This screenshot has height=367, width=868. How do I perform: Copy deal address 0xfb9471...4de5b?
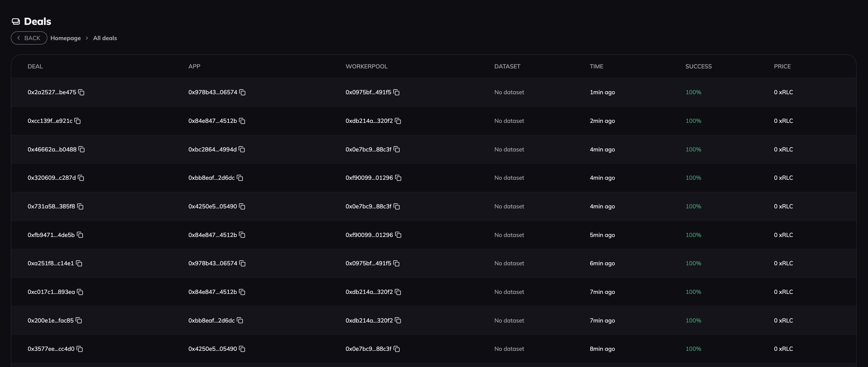[80, 235]
